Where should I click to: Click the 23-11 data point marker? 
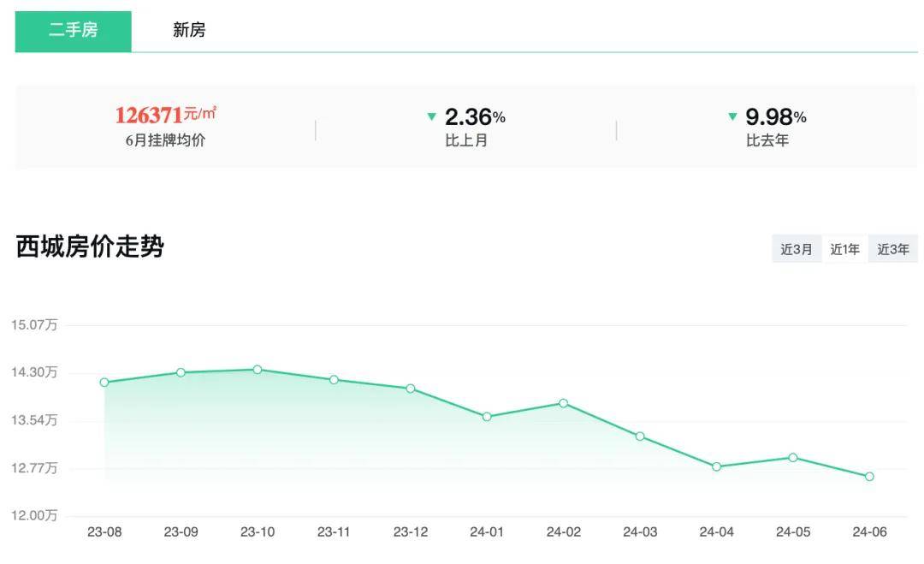(x=335, y=379)
